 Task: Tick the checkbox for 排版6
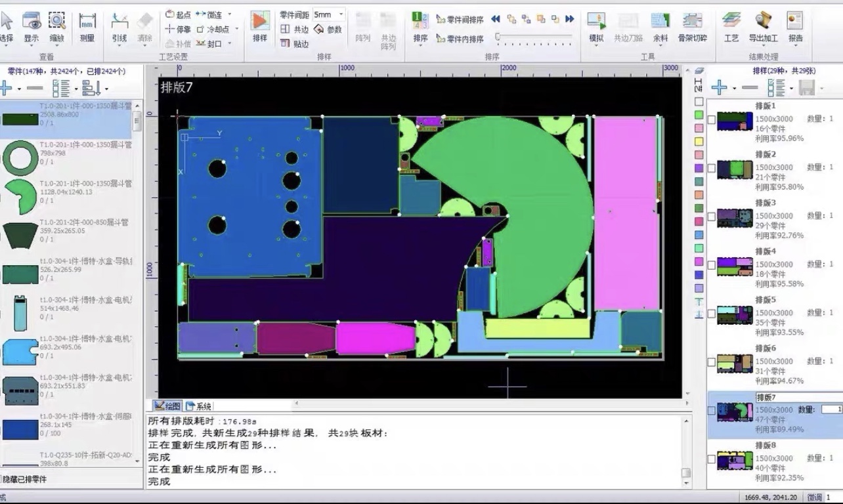711,362
